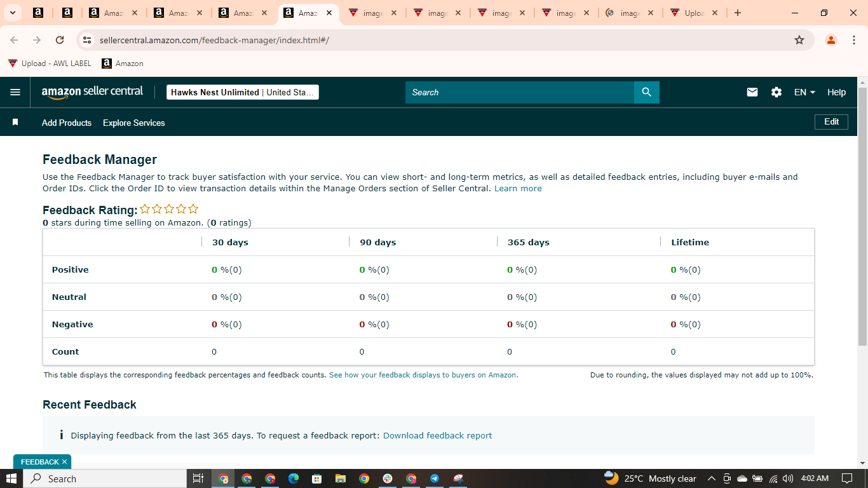The image size is (868, 488).
Task: Focus the Seller Central search field
Action: point(520,92)
